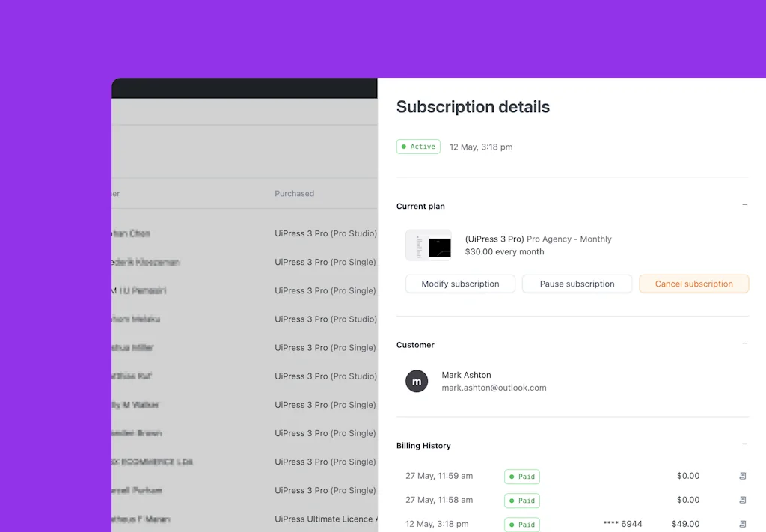This screenshot has width=766, height=532.
Task: Click the Pause subscription button
Action: (577, 284)
